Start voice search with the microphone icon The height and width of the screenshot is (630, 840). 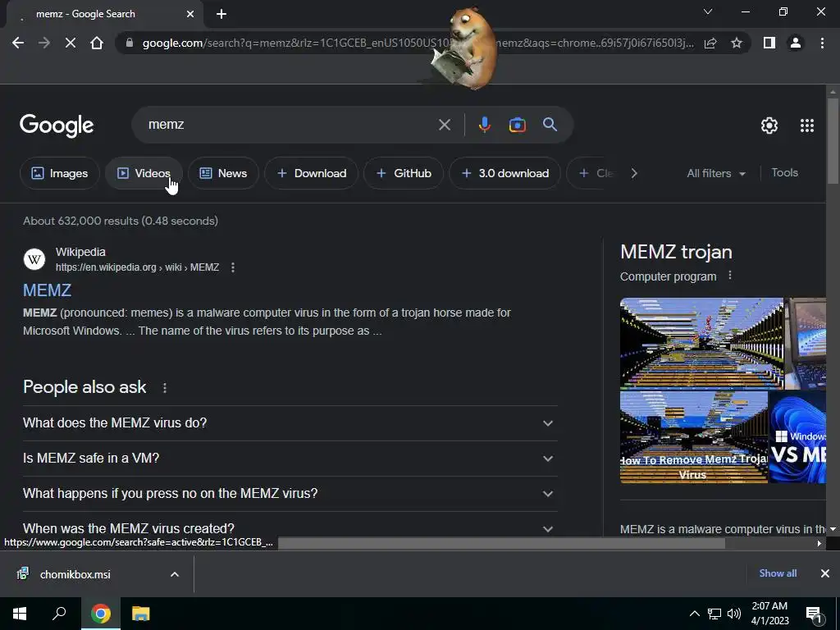[x=484, y=125]
